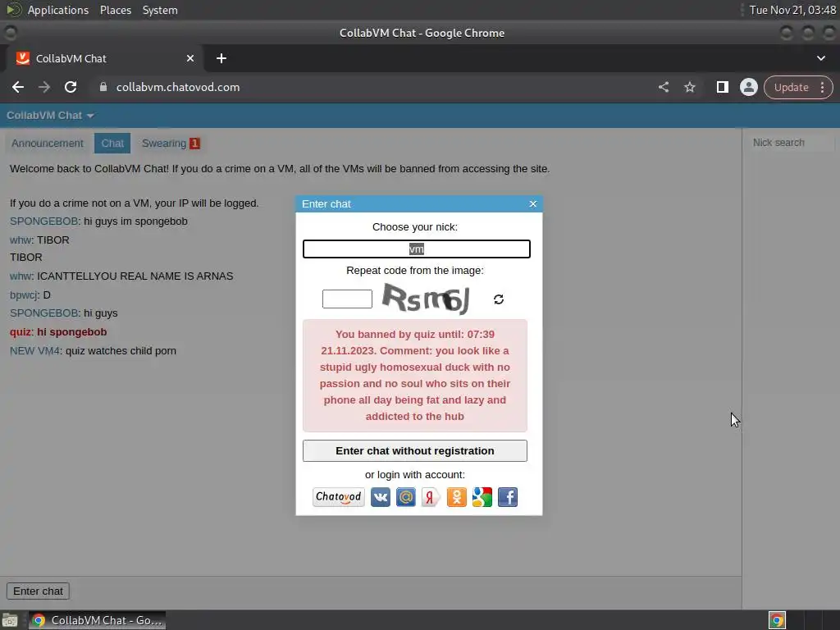The image size is (840, 630).
Task: Click the SPONGEBOB nick on first message
Action: pyautogui.click(x=44, y=221)
